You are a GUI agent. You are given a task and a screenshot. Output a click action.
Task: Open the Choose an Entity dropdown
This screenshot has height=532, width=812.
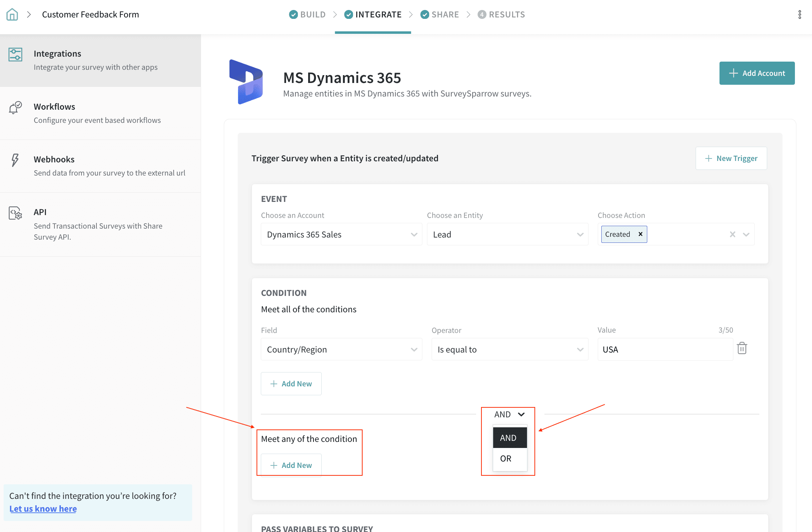pyautogui.click(x=507, y=234)
